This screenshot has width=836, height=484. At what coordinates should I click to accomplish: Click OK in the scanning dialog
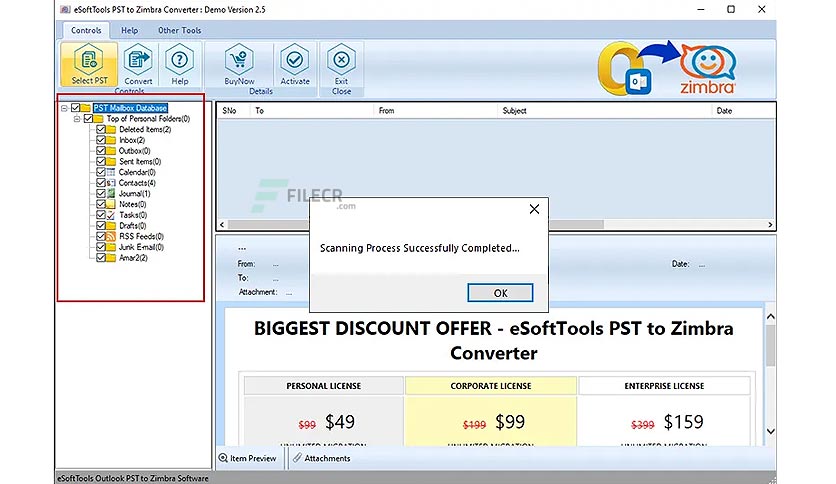click(500, 293)
